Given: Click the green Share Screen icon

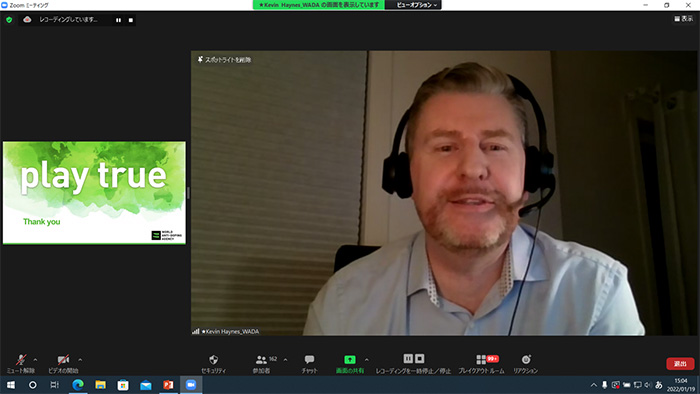Looking at the screenshot, I should coord(350,359).
